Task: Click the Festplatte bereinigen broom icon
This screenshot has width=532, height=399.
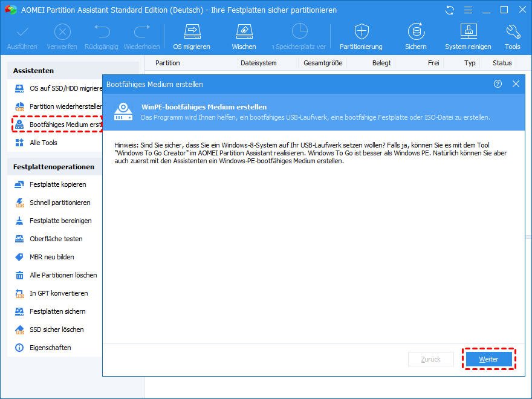Action: pyautogui.click(x=19, y=221)
